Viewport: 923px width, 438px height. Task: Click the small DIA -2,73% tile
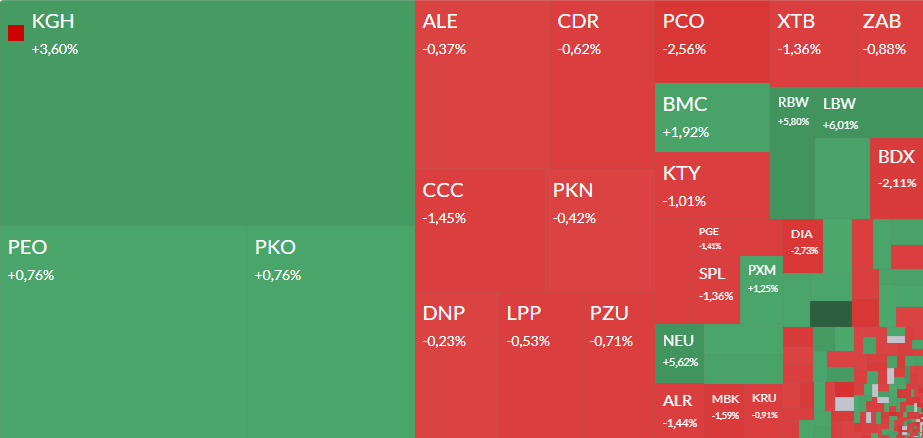click(803, 243)
